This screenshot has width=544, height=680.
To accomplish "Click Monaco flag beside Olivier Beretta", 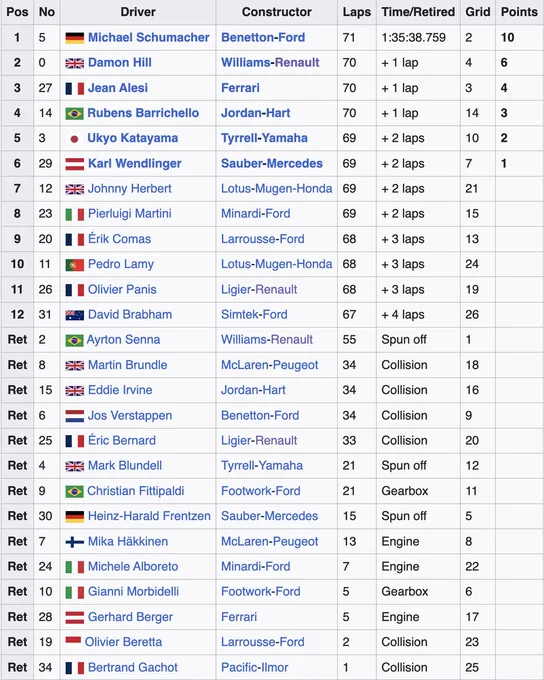I will coord(73,640).
